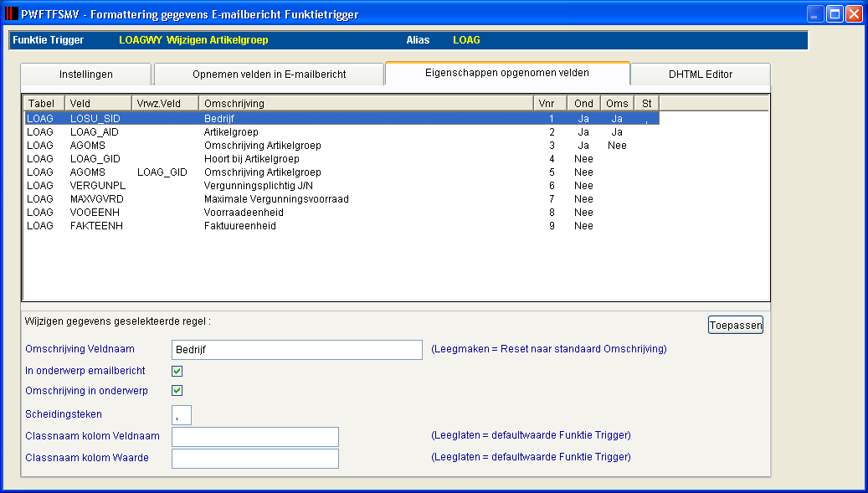Click the Toepassen button
868x493 pixels.
(736, 325)
